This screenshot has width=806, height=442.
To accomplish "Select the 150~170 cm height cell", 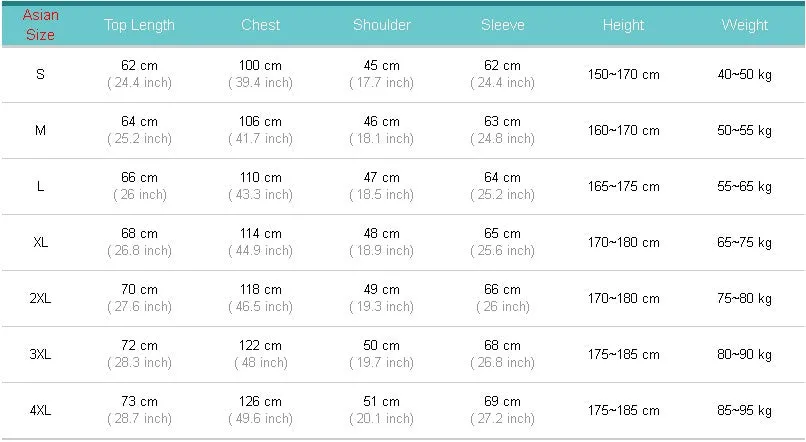I will pos(624,74).
